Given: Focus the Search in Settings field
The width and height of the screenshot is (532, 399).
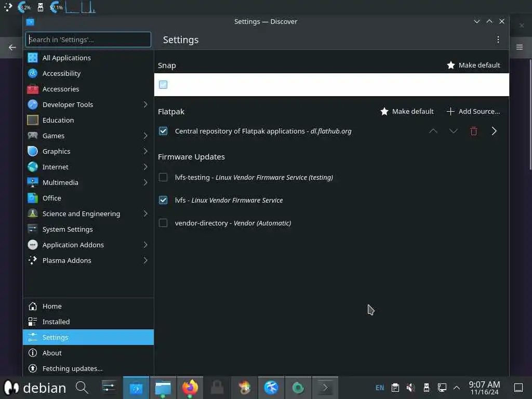Looking at the screenshot, I should 88,39.
